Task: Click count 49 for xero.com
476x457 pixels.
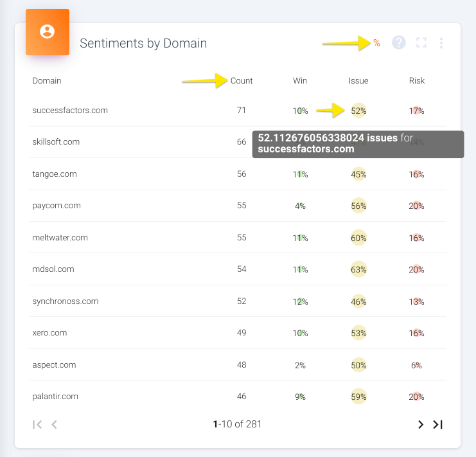Action: pos(242,333)
